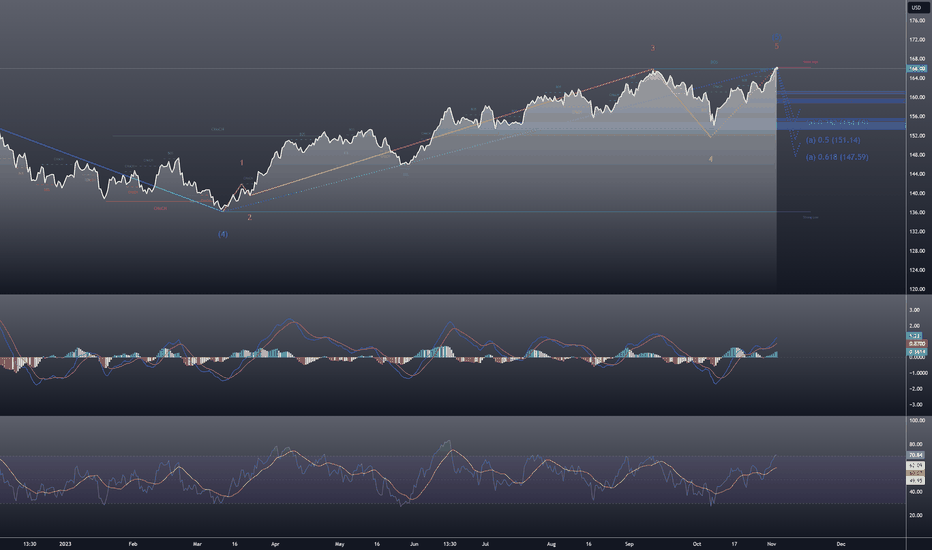Click the orange wave label 4
This screenshot has width=932, height=550.
click(710, 159)
